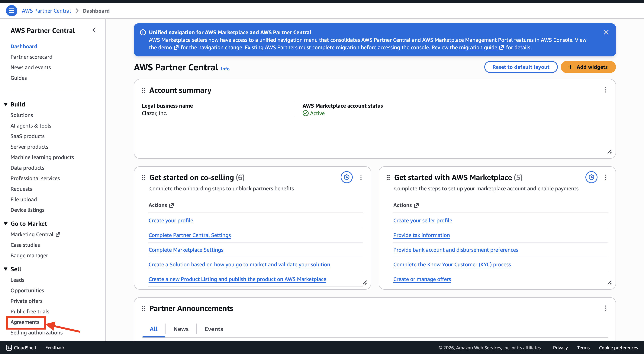Click Create your profile link

pyautogui.click(x=171, y=220)
